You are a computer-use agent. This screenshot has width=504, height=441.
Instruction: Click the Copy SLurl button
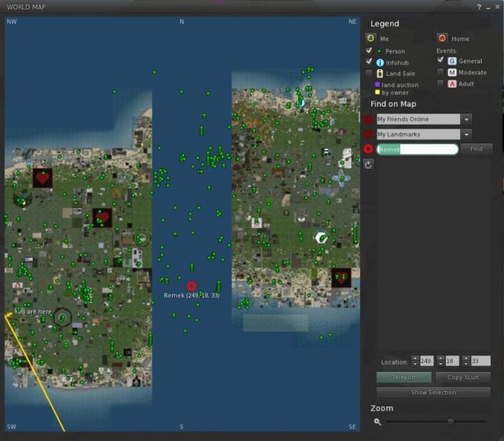[464, 378]
